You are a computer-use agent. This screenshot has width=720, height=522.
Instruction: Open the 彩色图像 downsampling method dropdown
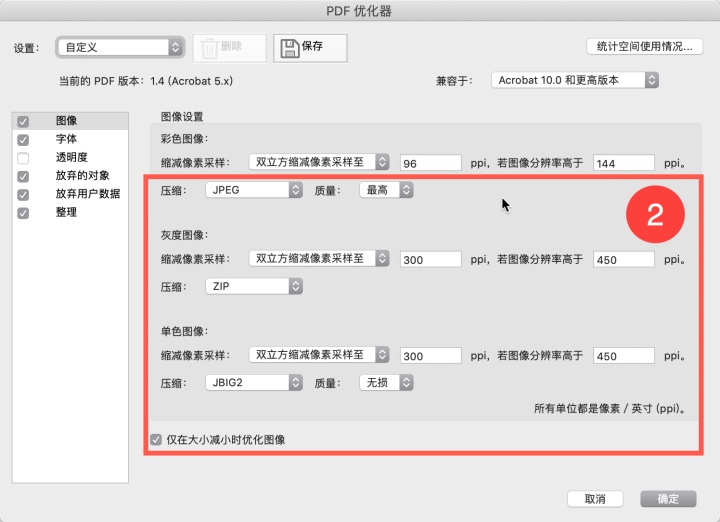tap(319, 162)
